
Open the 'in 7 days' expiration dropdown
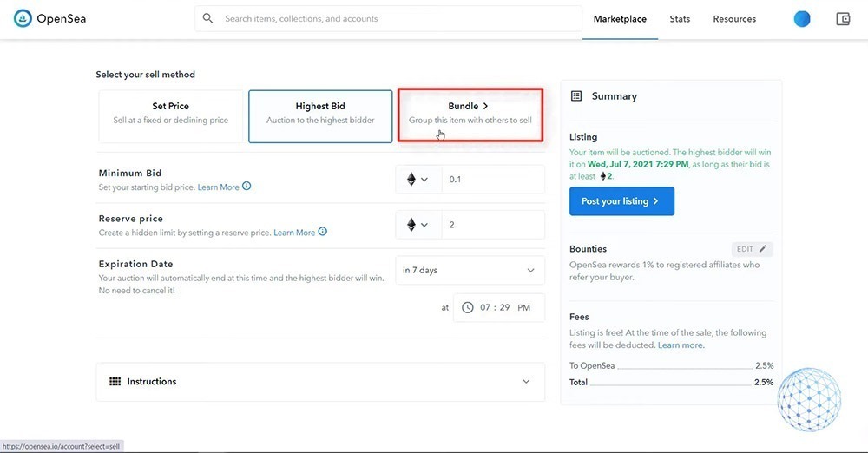[470, 270]
